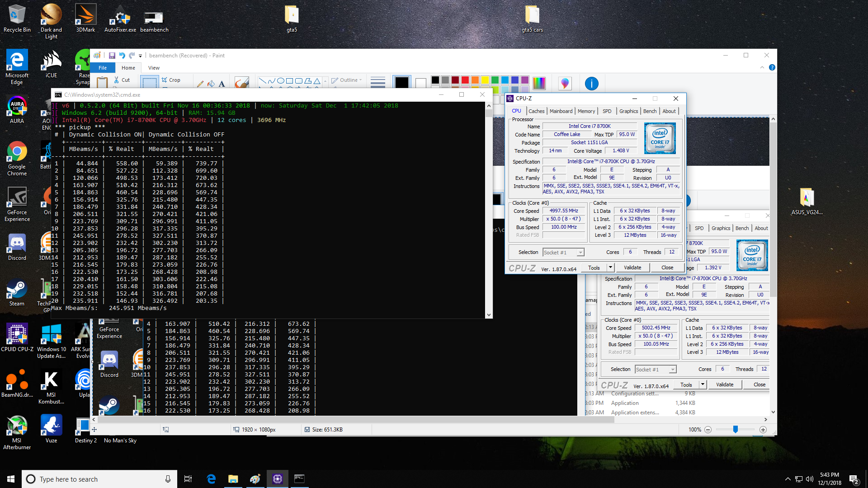
Task: Click the taskbar search box
Action: coord(99,479)
